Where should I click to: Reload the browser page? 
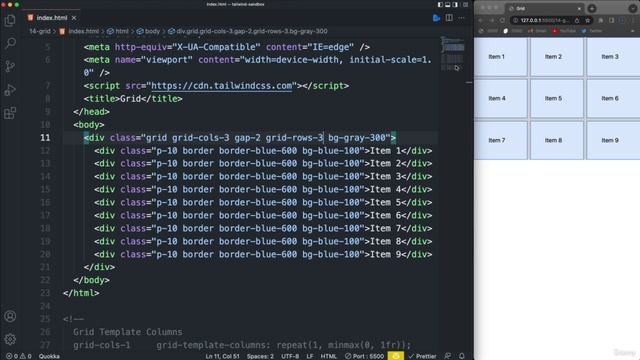point(502,20)
